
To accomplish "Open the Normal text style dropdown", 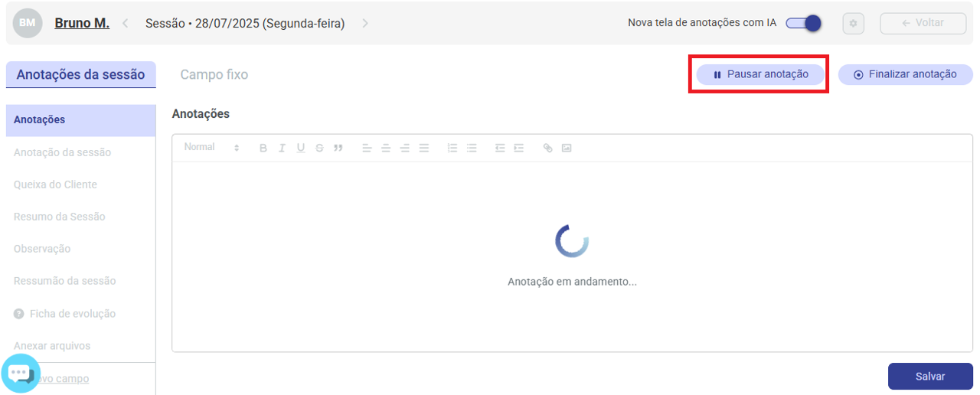I will pos(212,147).
